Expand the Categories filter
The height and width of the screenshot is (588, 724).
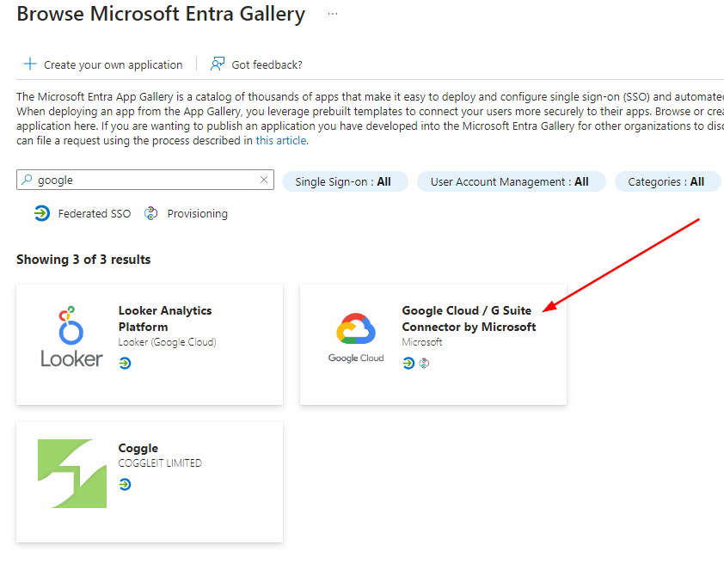point(666,181)
